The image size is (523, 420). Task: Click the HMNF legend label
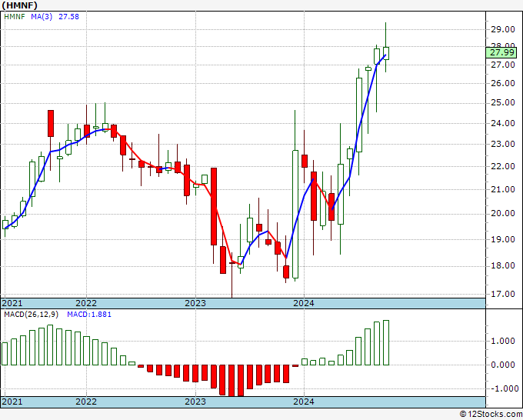tap(15, 16)
